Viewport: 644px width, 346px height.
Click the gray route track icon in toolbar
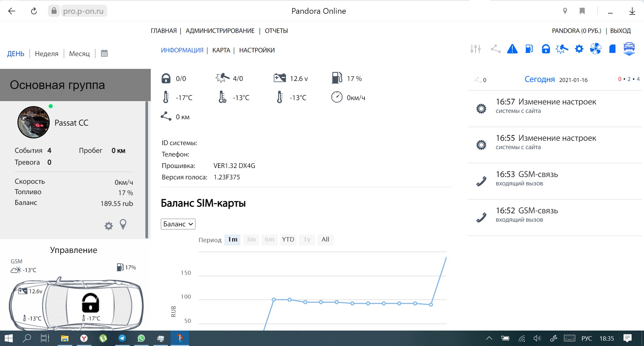tap(495, 49)
